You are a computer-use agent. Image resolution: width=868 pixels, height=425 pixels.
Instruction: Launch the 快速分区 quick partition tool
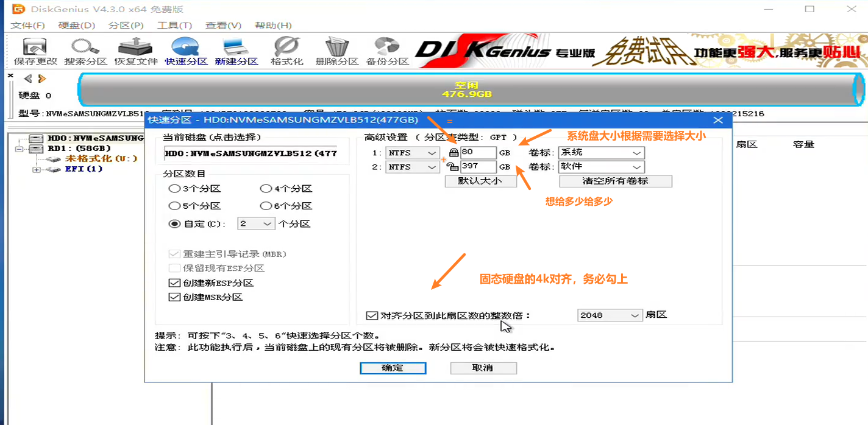[186, 51]
